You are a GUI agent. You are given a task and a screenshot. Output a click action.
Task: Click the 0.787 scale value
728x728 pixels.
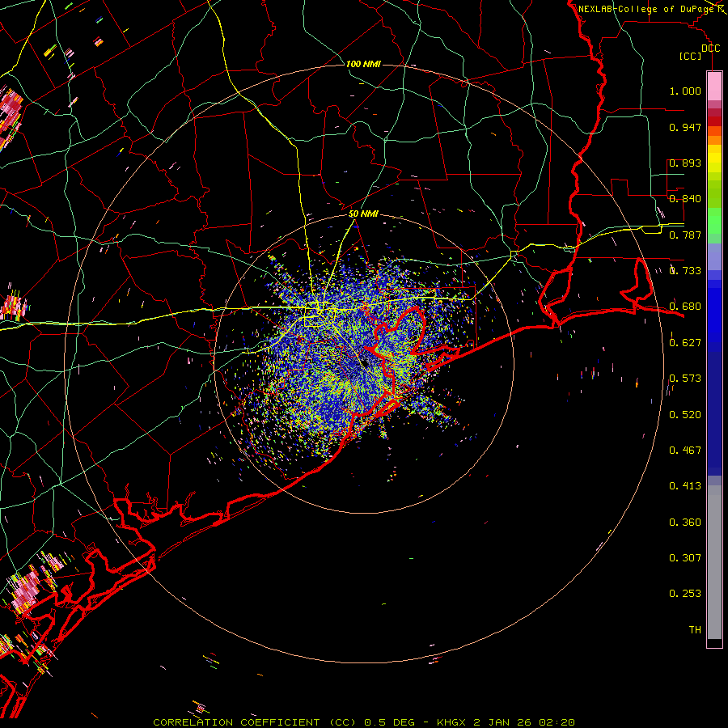coord(685,235)
